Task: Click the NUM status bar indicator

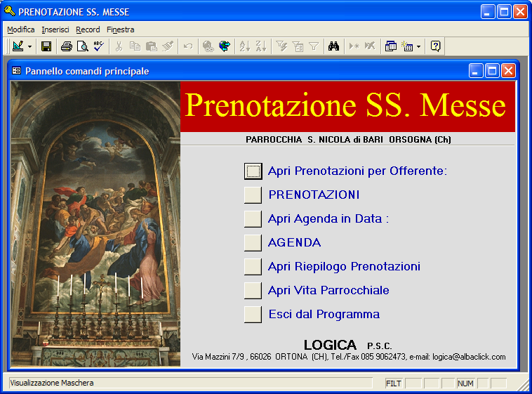Action: point(465,383)
